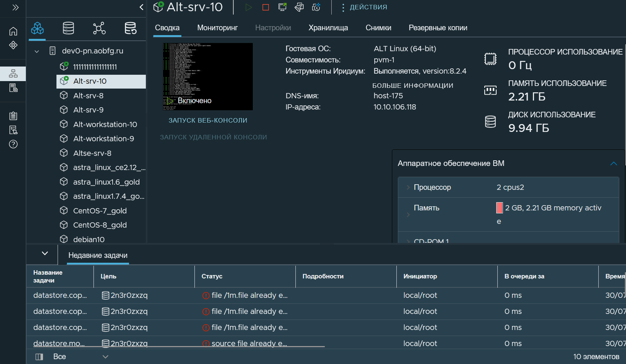Image resolution: width=626 pixels, height=364 pixels.
Task: Switch to the Резервные копии tab
Action: (x=438, y=28)
